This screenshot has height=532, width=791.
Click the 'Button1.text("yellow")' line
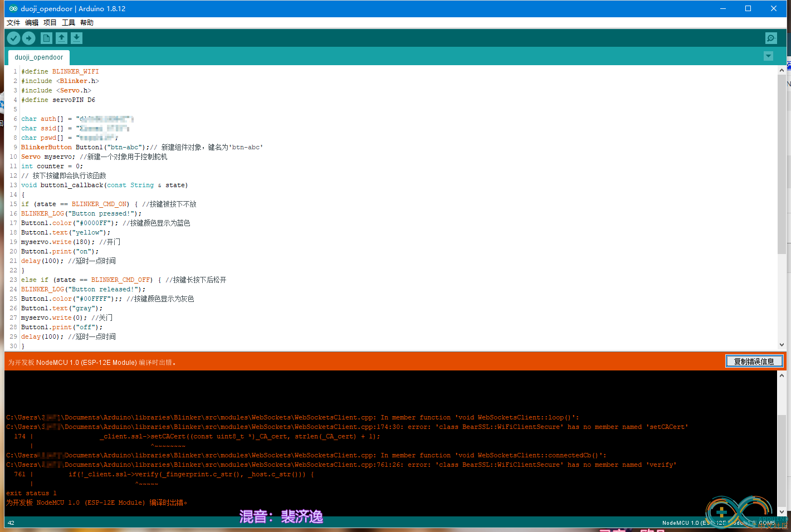click(66, 232)
